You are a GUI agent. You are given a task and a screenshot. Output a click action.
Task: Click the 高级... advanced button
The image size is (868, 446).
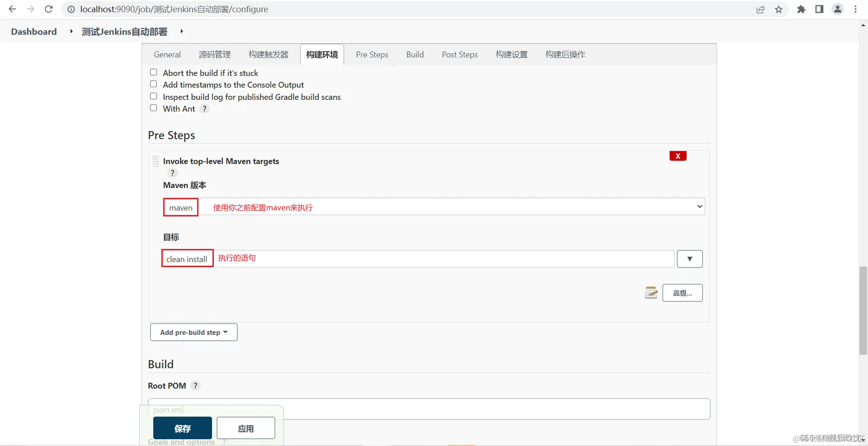coord(683,293)
